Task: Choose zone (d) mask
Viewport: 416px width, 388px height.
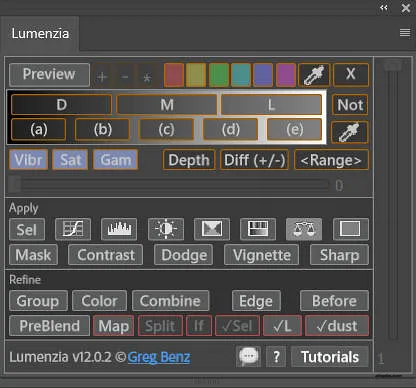Action: pos(231,129)
